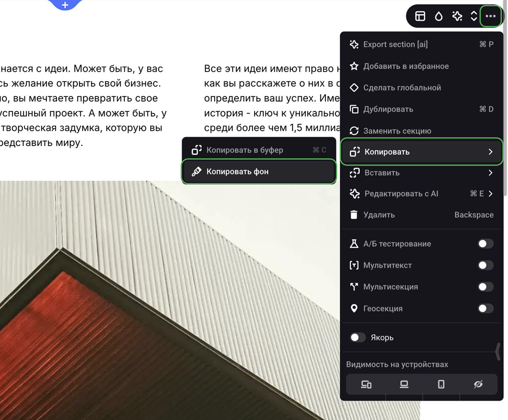Toggle Мультитекст switch

485,265
